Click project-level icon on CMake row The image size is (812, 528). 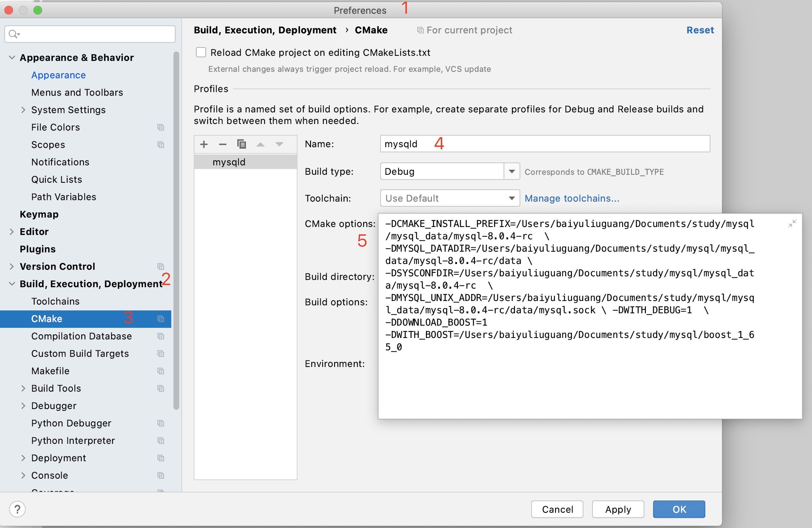coord(161,319)
